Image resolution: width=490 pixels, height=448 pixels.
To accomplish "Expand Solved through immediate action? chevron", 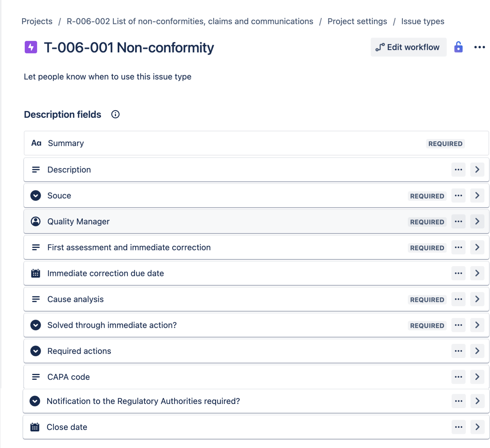I will coord(477,325).
